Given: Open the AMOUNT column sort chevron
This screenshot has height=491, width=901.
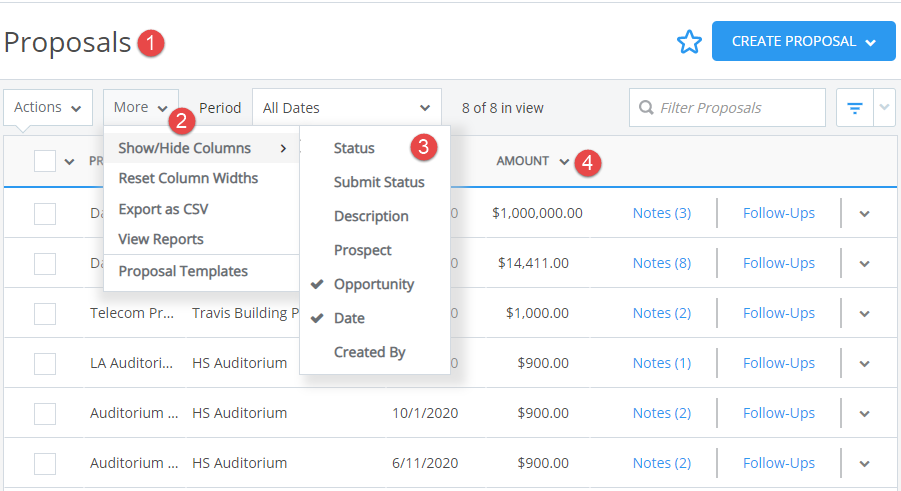Looking at the screenshot, I should [564, 162].
